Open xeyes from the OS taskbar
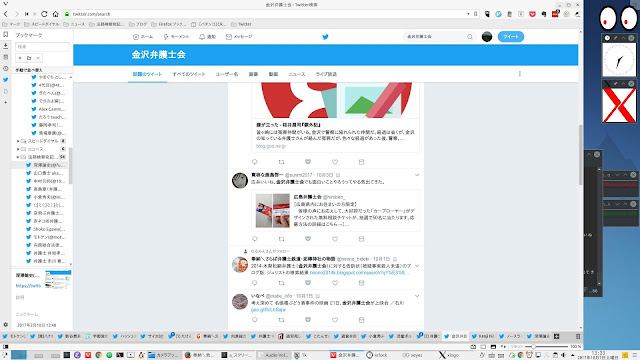 click(x=412, y=355)
